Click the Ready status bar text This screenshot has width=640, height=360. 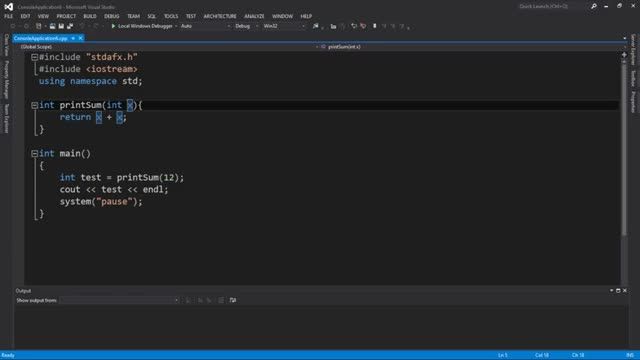tap(8, 356)
